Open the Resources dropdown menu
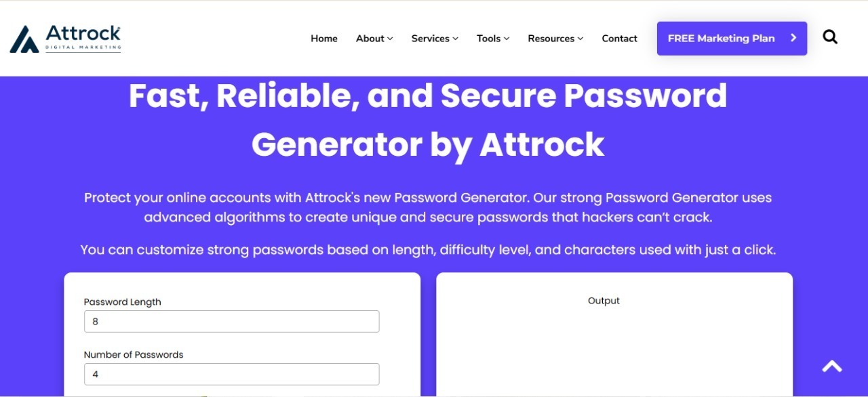The height and width of the screenshot is (397, 868). 555,39
